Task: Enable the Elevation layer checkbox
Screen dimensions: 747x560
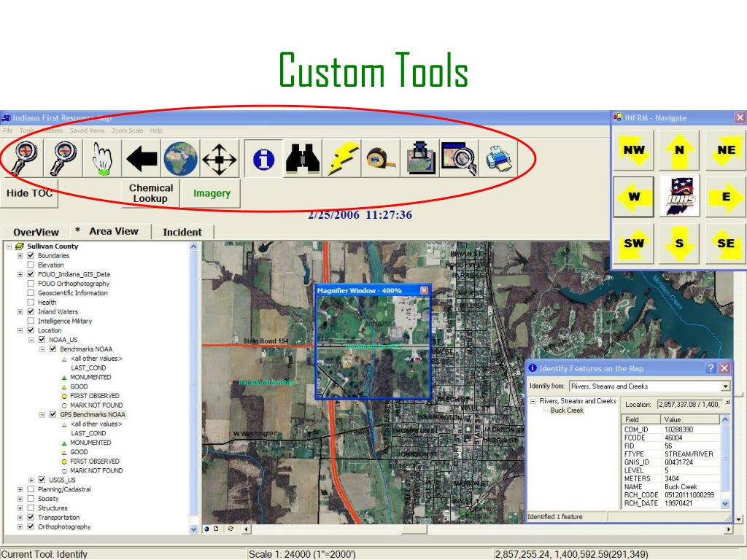Action: pyautogui.click(x=31, y=265)
